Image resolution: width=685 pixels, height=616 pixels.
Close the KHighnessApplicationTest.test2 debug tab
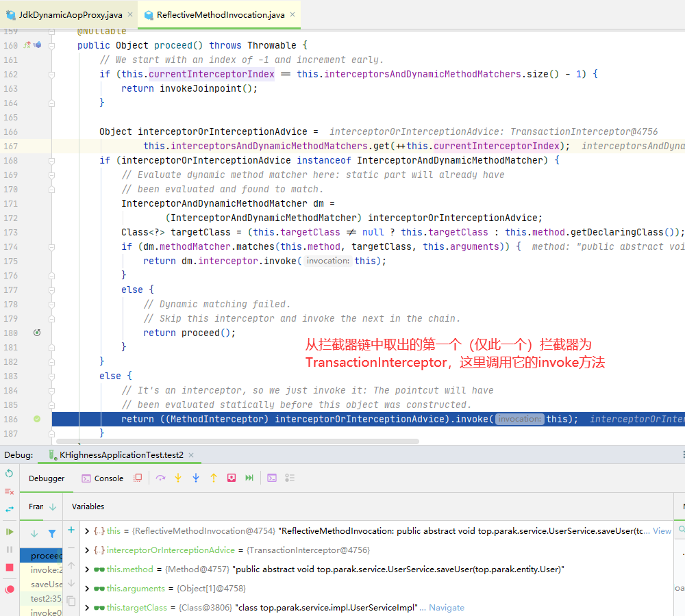pyautogui.click(x=191, y=455)
